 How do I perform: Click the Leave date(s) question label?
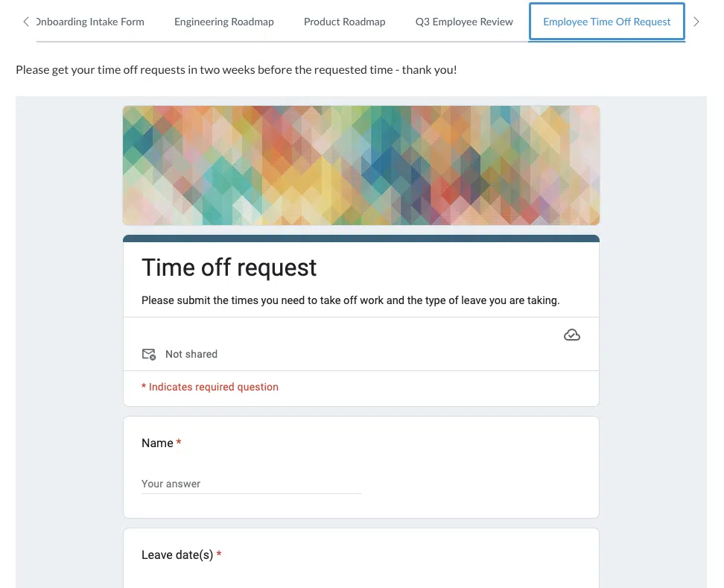click(177, 555)
